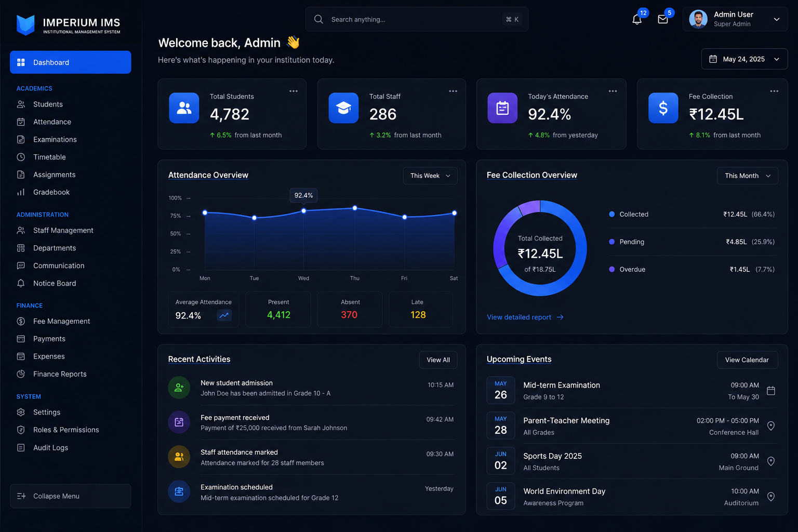The image size is (798, 532).
Task: Go to the Dashboard menu item
Action: 71,62
